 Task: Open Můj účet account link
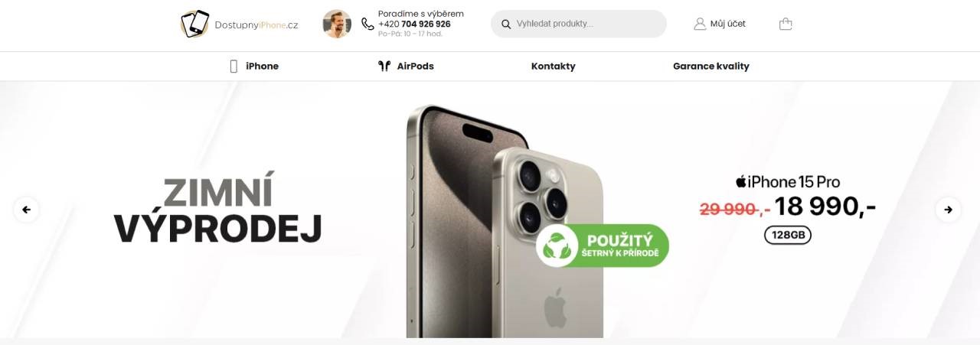pos(728,24)
